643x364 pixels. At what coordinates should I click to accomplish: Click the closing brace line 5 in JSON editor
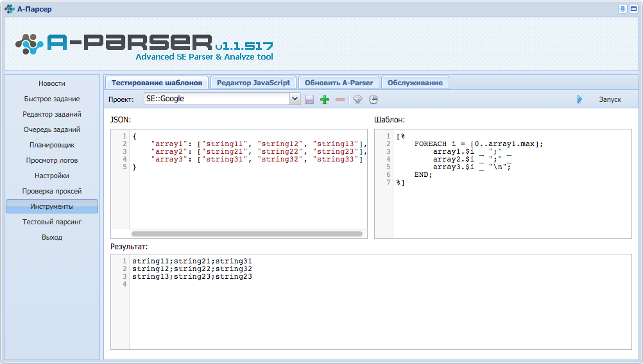tap(134, 167)
